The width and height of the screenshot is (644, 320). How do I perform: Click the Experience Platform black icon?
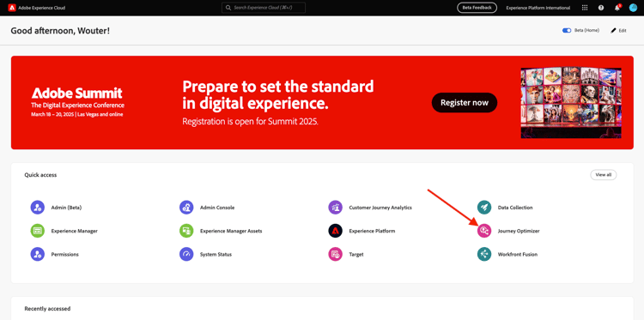pos(335,231)
